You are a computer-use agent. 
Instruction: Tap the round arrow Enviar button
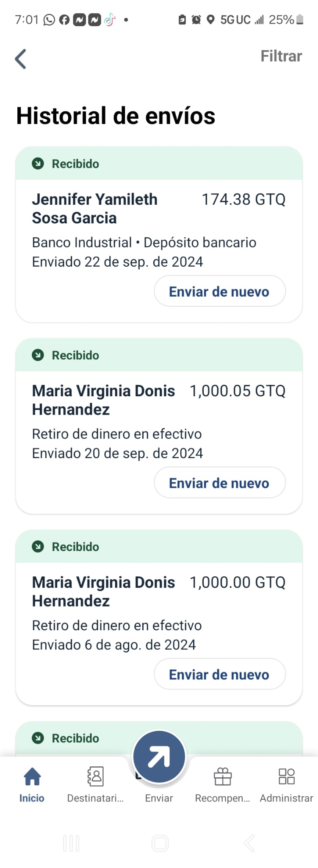[159, 757]
